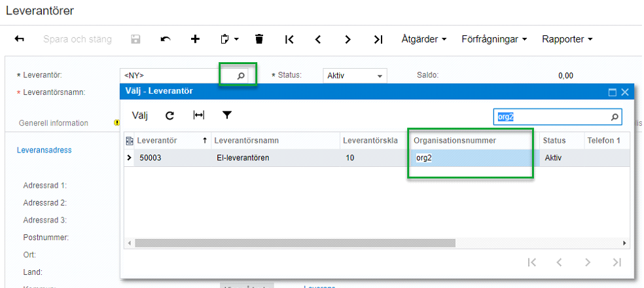Close the Välj - Leverantör dialog
Screen dimensions: 644x288
[x=625, y=92]
